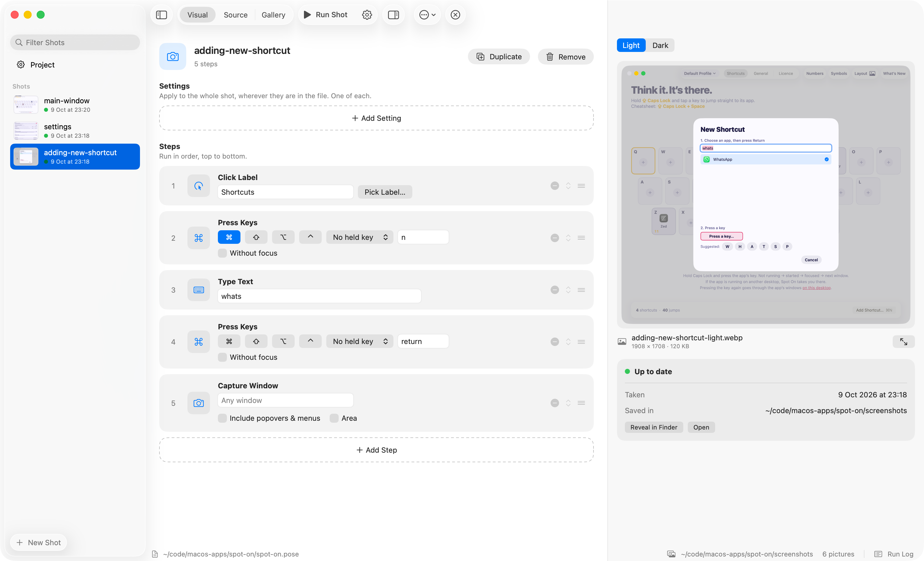924x561 pixels.
Task: Expand the screenshot preview with arrows icon
Action: (x=903, y=342)
